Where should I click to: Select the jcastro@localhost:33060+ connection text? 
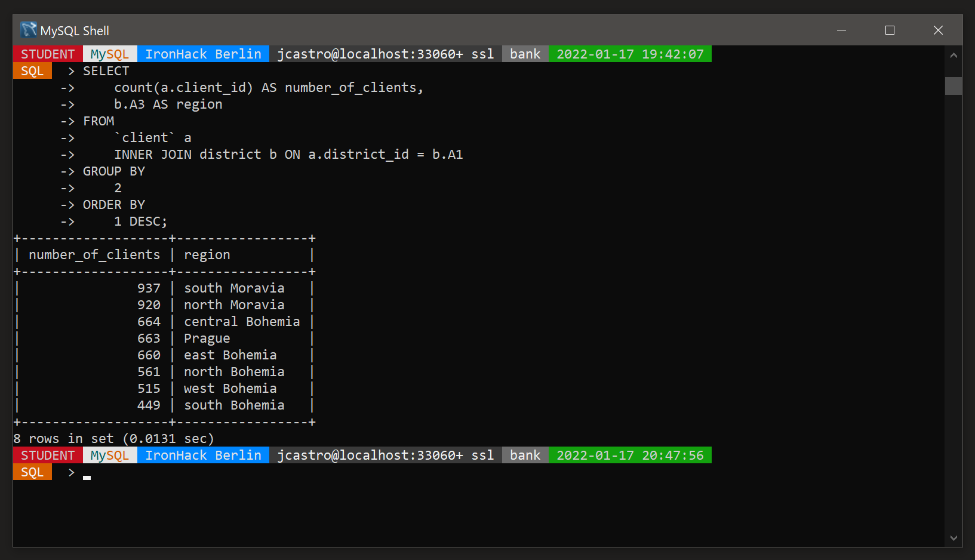[x=370, y=54]
